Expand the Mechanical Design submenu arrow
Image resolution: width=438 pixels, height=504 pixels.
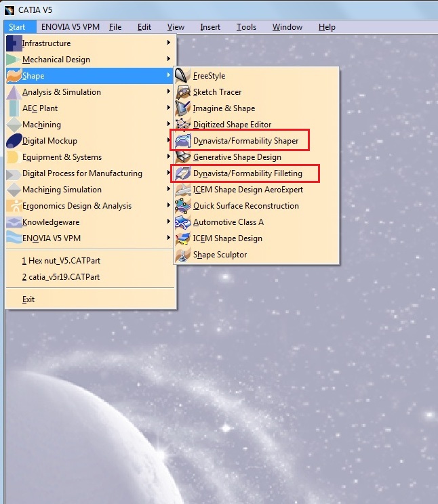click(169, 59)
